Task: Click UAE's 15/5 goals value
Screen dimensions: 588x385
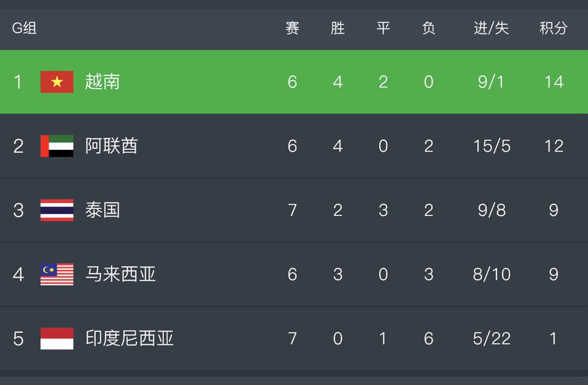Action: [x=491, y=146]
